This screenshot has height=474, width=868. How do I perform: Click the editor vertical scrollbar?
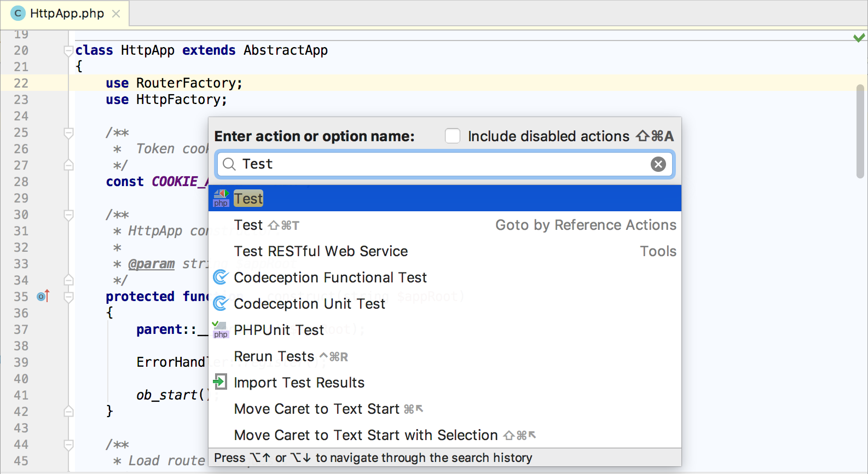pyautogui.click(x=860, y=131)
